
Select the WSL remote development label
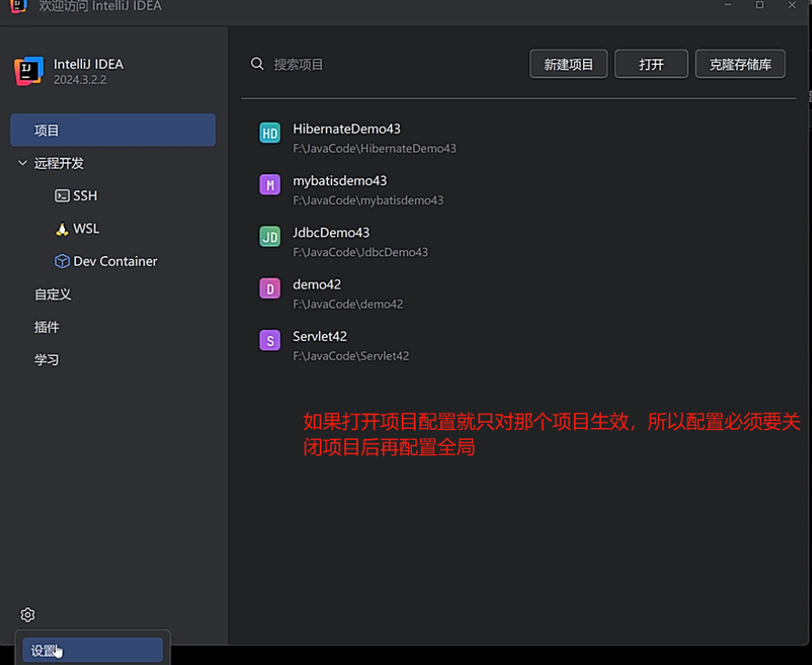[x=87, y=228]
